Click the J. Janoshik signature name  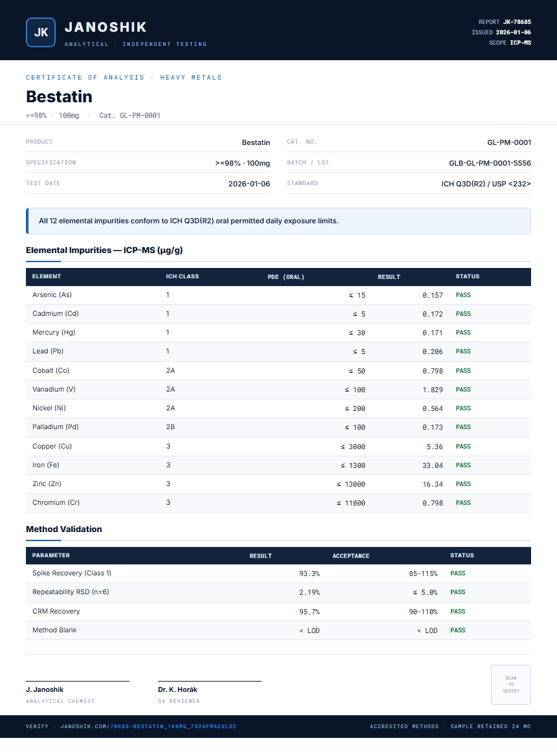pos(45,689)
